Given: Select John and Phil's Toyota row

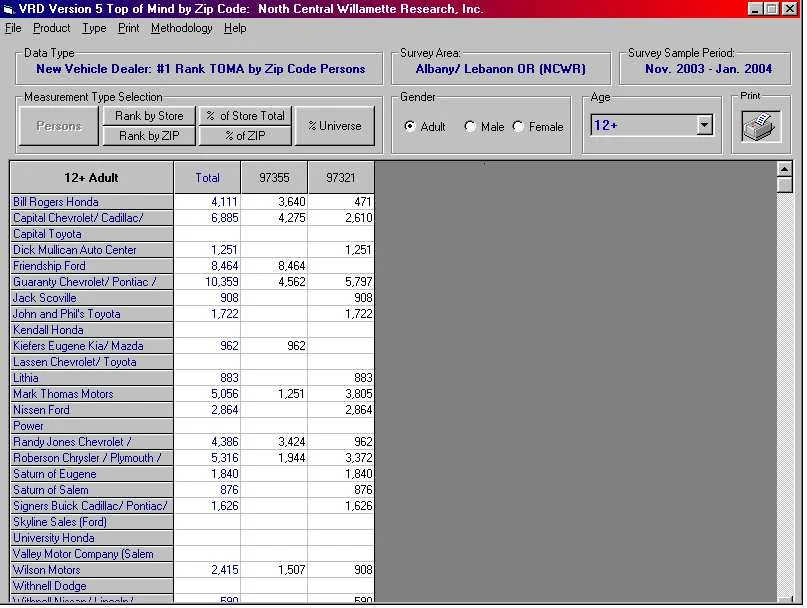Looking at the screenshot, I should (92, 314).
